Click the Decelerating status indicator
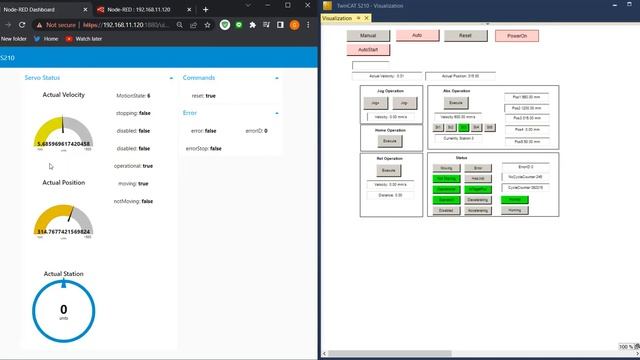The image size is (640, 360). click(x=478, y=200)
